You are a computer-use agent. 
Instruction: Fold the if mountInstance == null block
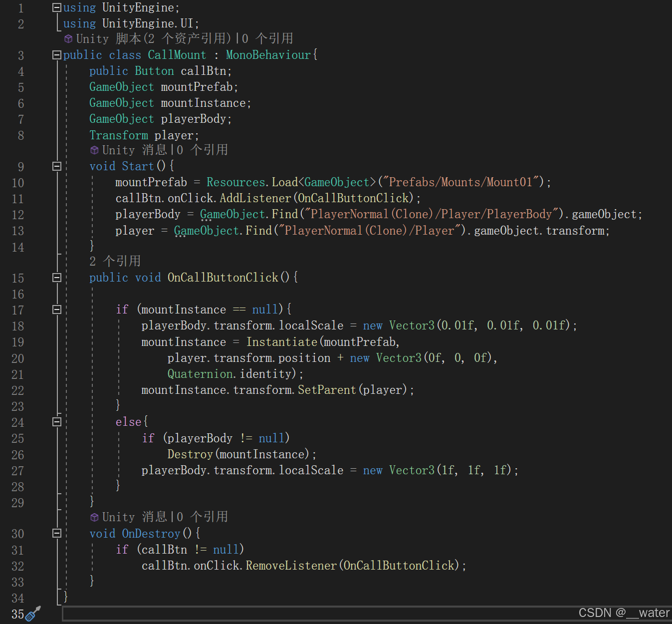click(57, 310)
